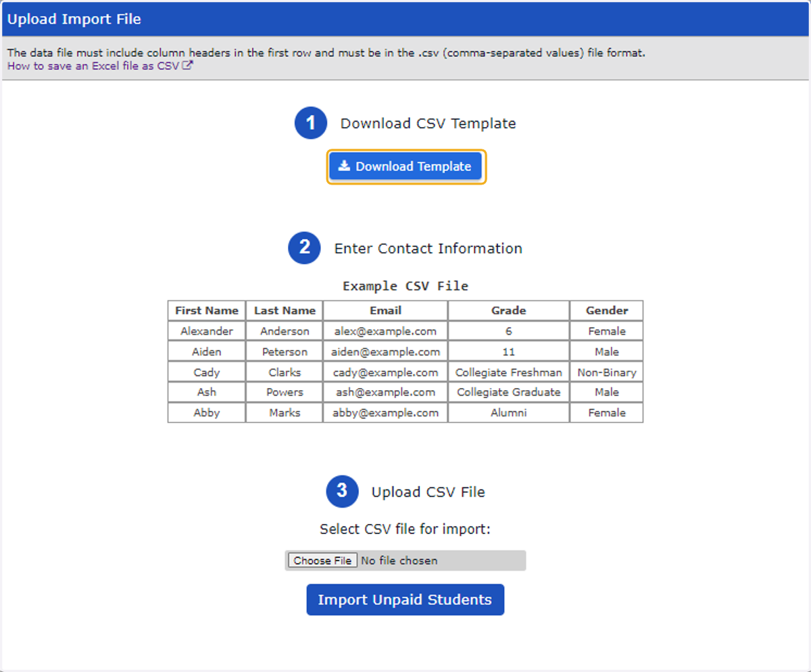Select the 'Powers' cell

pyautogui.click(x=285, y=392)
